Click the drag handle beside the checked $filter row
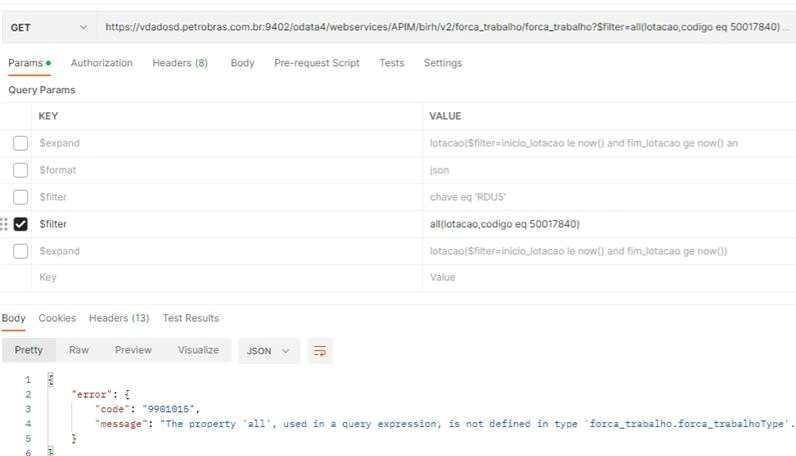 [x=5, y=224]
